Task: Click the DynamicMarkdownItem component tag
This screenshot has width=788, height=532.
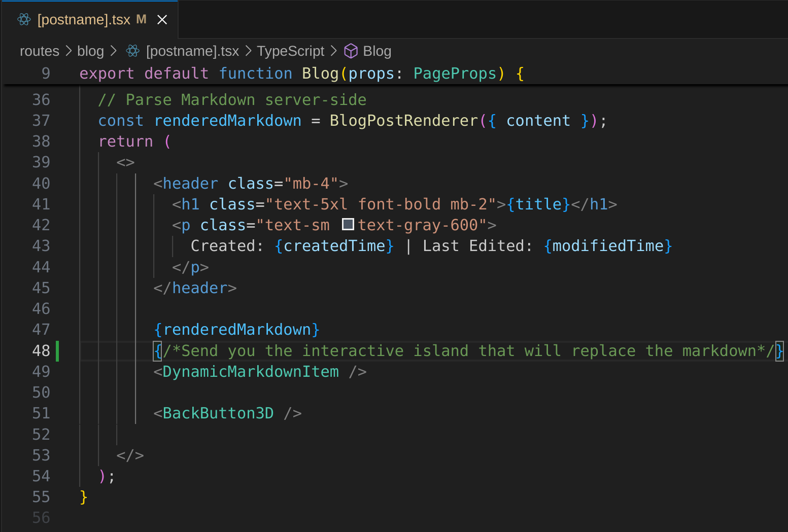Action: pyautogui.click(x=251, y=372)
